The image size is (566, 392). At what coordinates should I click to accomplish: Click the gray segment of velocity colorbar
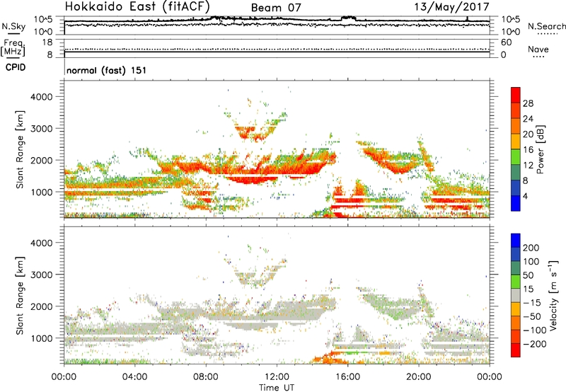[x=516, y=296]
